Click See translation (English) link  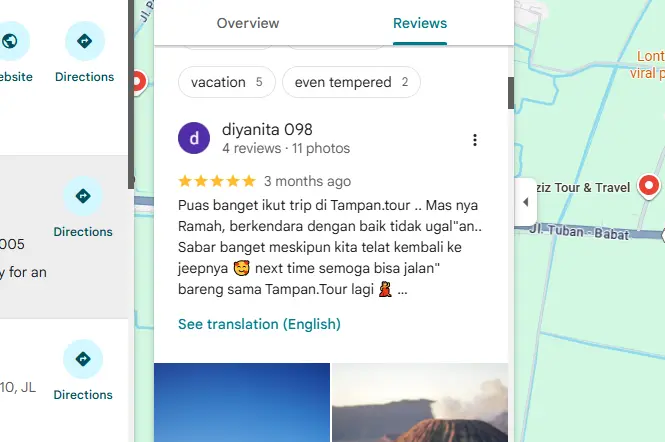[259, 324]
